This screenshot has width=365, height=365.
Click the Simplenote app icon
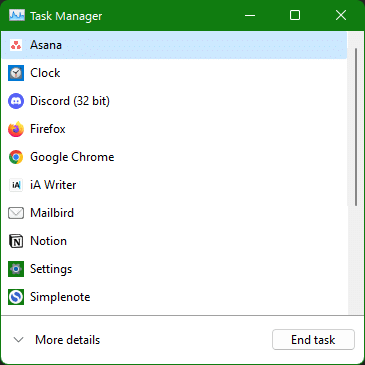(16, 297)
